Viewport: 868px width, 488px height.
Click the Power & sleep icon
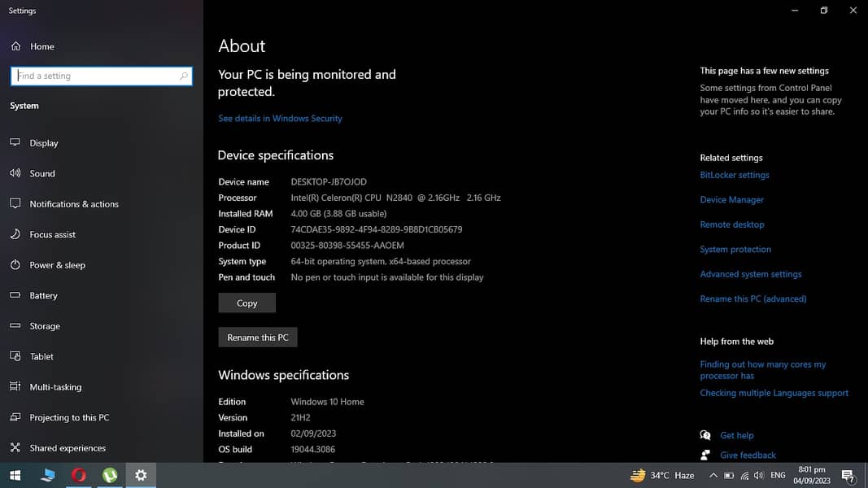coord(15,265)
